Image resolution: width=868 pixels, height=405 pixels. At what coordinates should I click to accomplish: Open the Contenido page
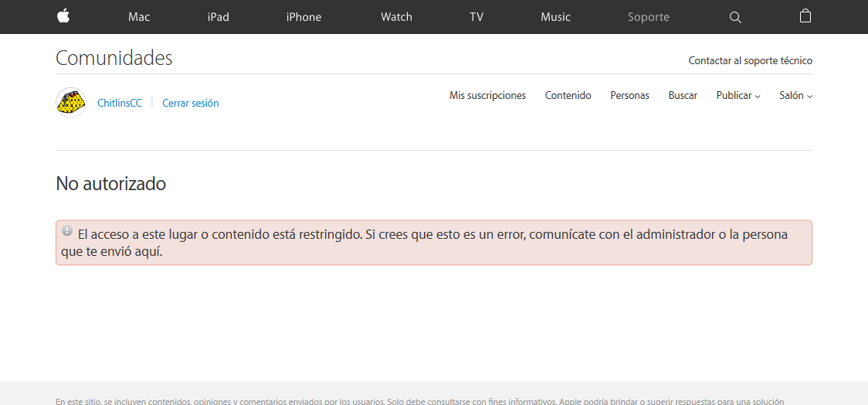[568, 95]
